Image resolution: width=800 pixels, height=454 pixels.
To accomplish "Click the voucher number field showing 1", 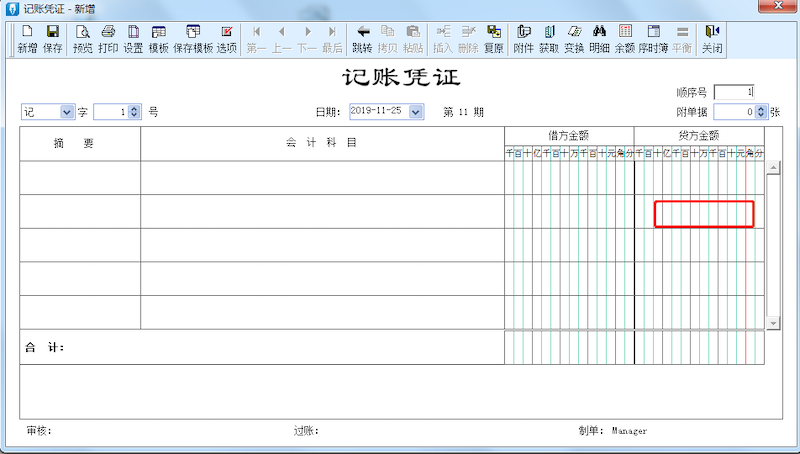I will 111,112.
